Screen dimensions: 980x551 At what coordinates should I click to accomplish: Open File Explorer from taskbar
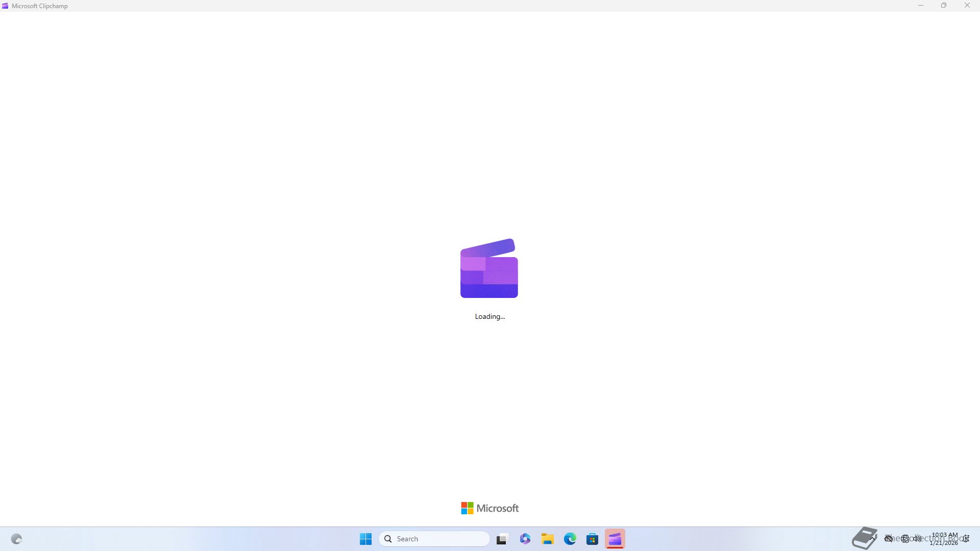coord(548,539)
